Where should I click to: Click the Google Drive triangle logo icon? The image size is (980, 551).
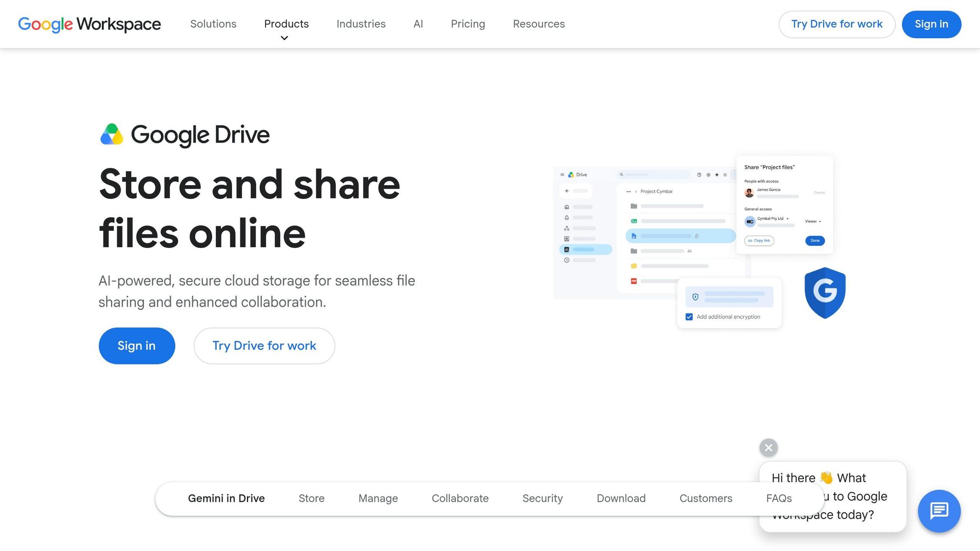pos(111,134)
